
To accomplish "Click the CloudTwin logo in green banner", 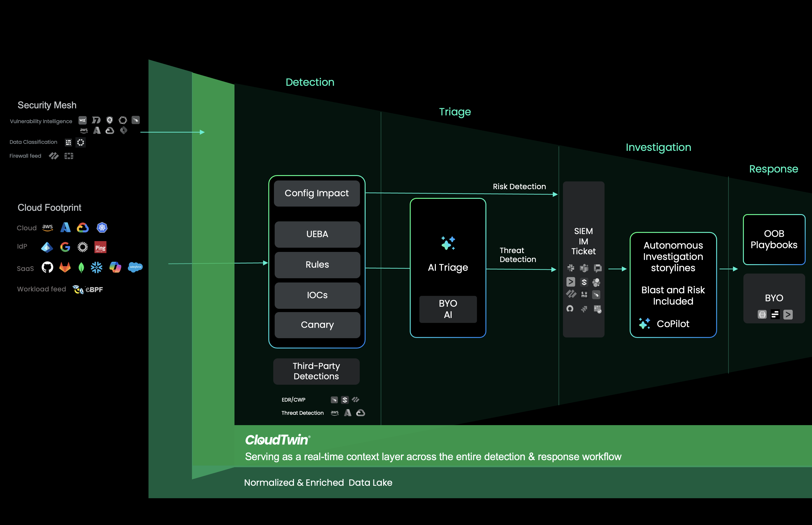I will [277, 440].
